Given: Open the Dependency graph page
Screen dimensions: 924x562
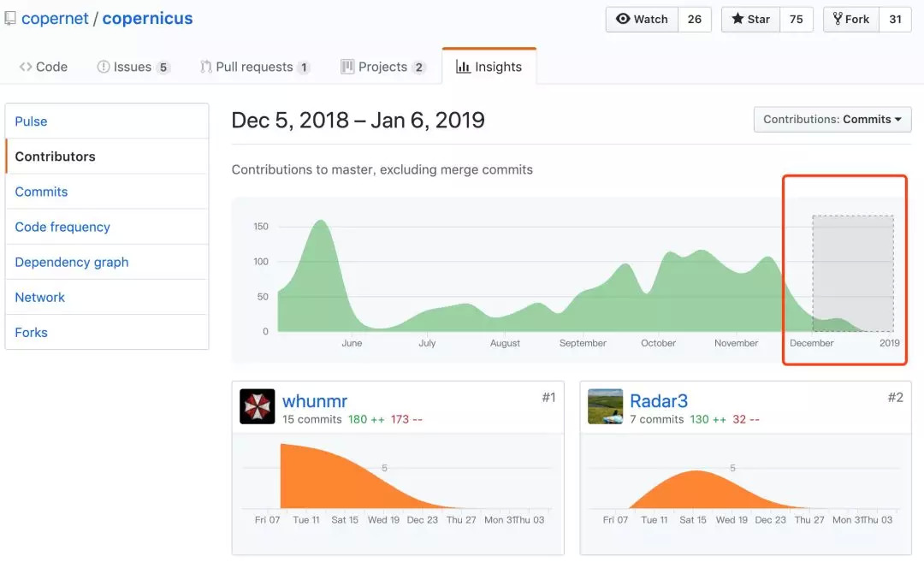Looking at the screenshot, I should pos(72,262).
